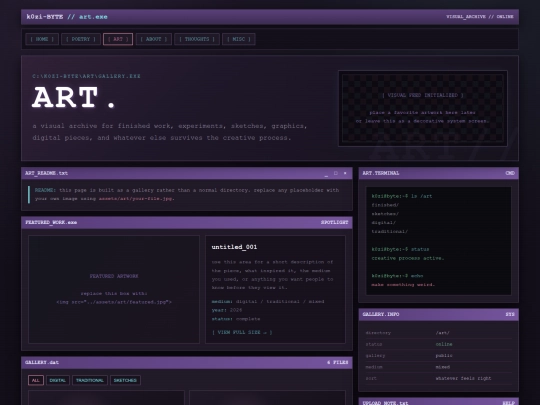Click the FEATURED ARTWORK placeholder box
Screen dimensions: 540x405
114,289
